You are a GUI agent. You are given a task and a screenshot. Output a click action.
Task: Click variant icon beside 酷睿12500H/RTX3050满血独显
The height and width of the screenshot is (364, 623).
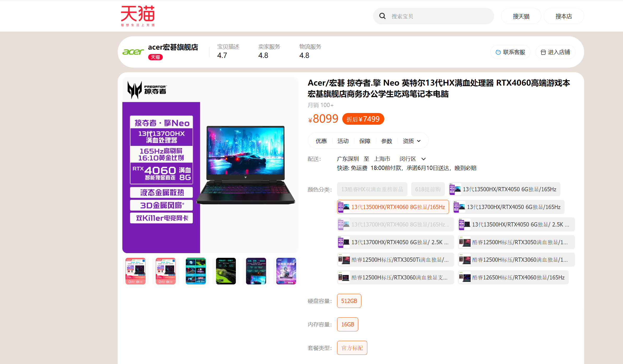(x=464, y=242)
